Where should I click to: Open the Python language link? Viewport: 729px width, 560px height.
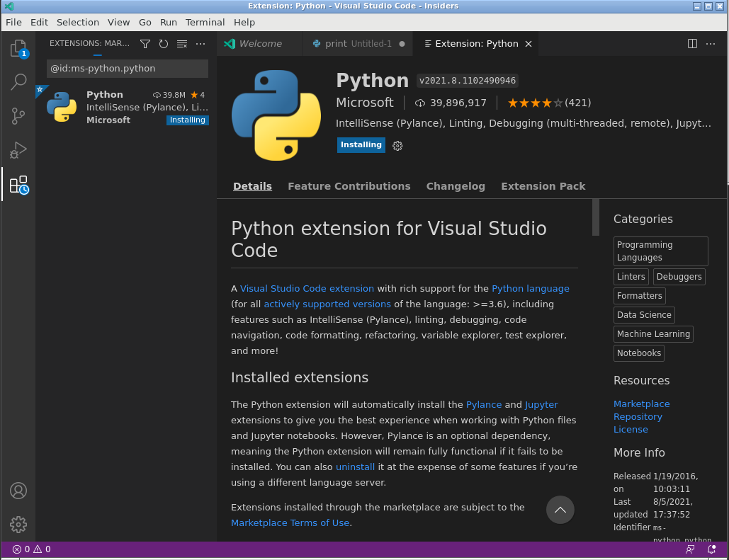point(531,289)
